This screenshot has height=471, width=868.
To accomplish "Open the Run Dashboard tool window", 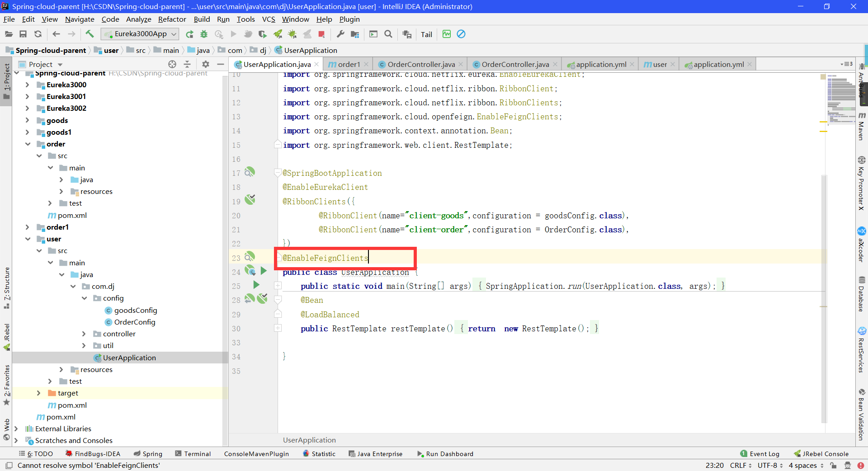I will pos(445,454).
